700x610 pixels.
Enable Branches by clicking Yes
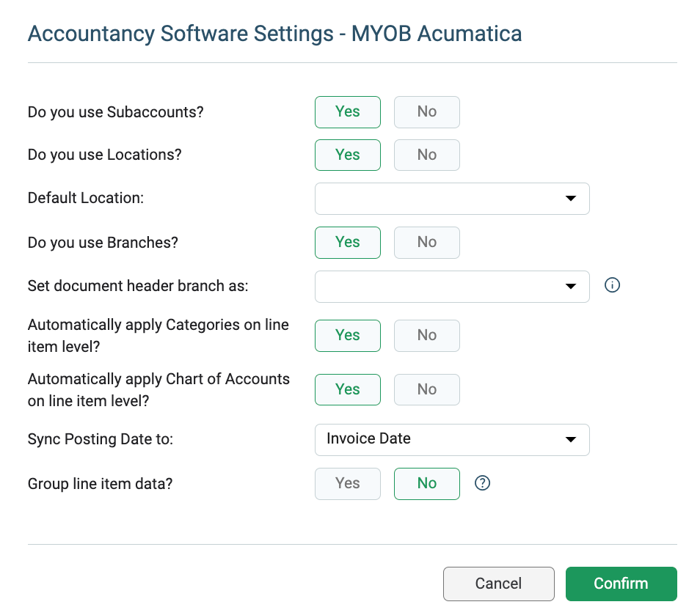click(347, 242)
